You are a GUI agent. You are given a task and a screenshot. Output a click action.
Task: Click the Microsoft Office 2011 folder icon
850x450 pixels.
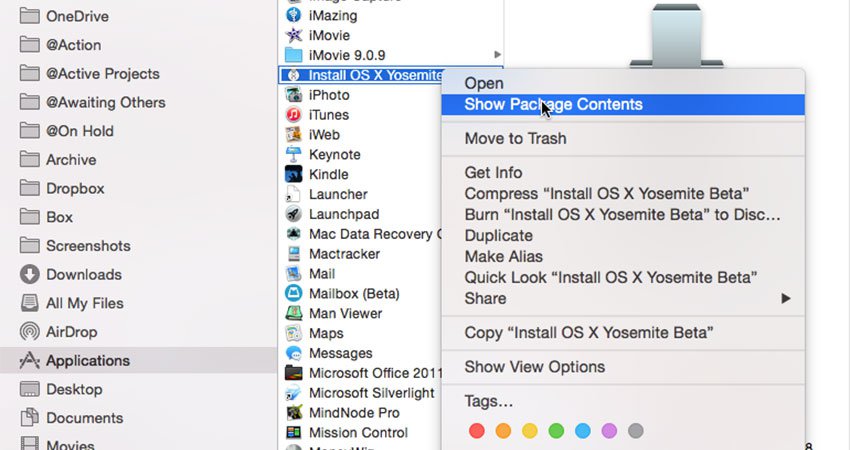click(293, 373)
